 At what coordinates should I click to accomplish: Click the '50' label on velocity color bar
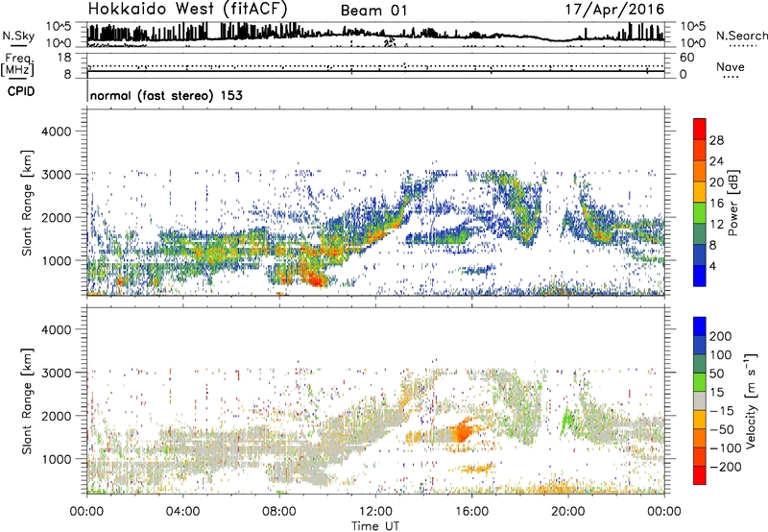[716, 374]
